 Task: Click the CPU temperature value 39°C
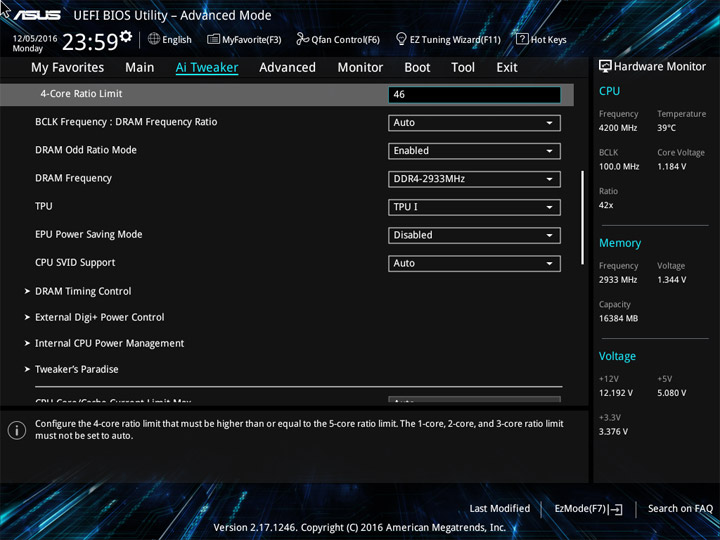coord(667,128)
